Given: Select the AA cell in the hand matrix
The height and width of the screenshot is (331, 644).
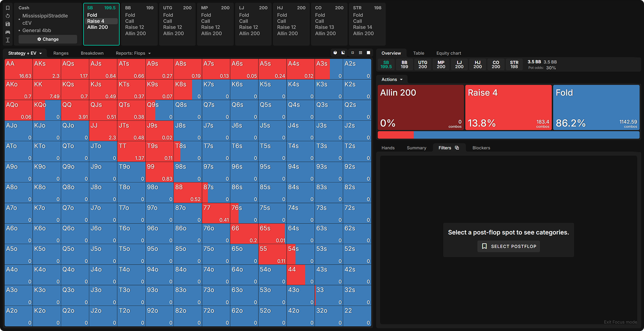Looking at the screenshot, I should [19, 69].
